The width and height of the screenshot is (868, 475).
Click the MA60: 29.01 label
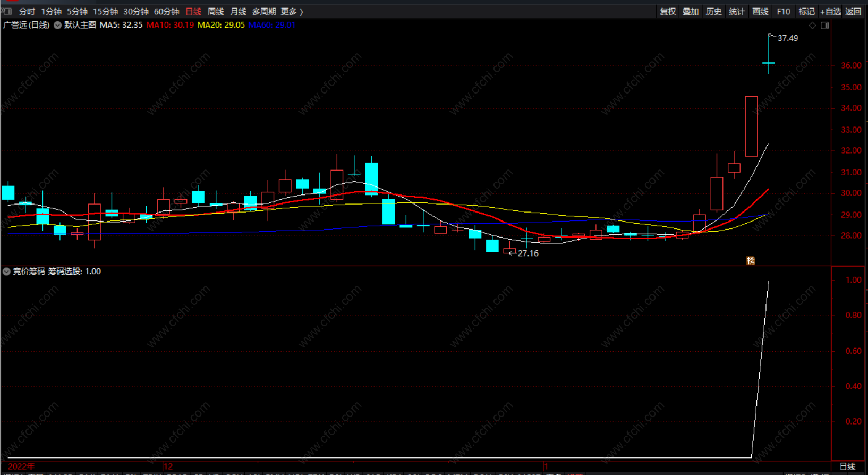pos(272,25)
